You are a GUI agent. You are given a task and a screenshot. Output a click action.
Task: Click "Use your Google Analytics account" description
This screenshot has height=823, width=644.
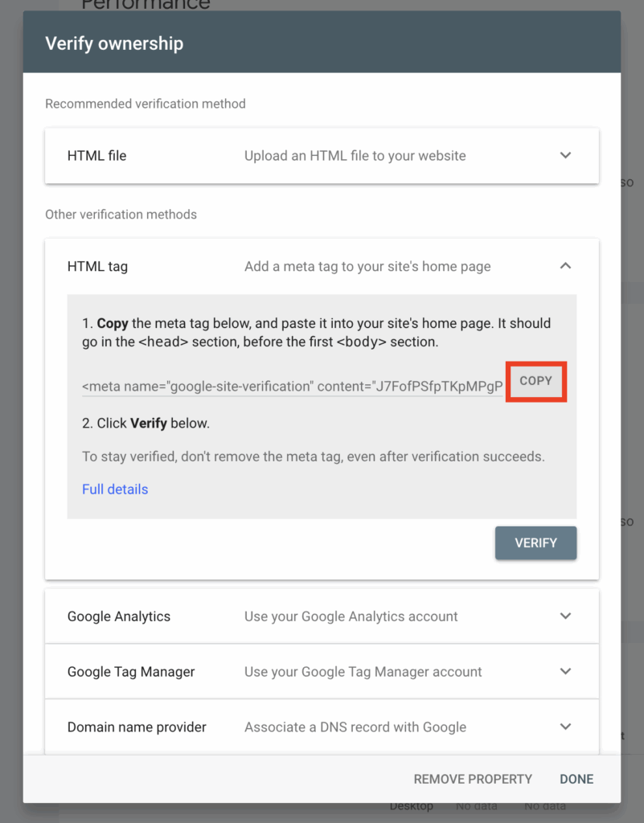coord(351,616)
